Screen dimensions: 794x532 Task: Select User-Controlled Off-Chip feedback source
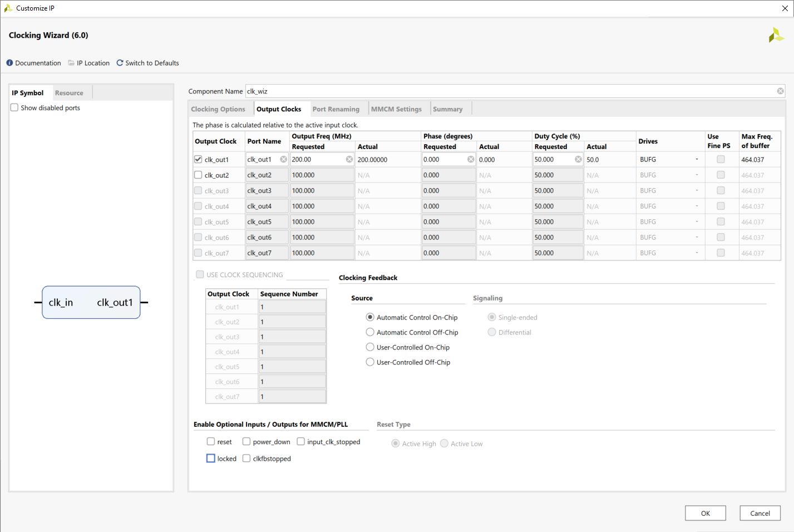pos(370,362)
